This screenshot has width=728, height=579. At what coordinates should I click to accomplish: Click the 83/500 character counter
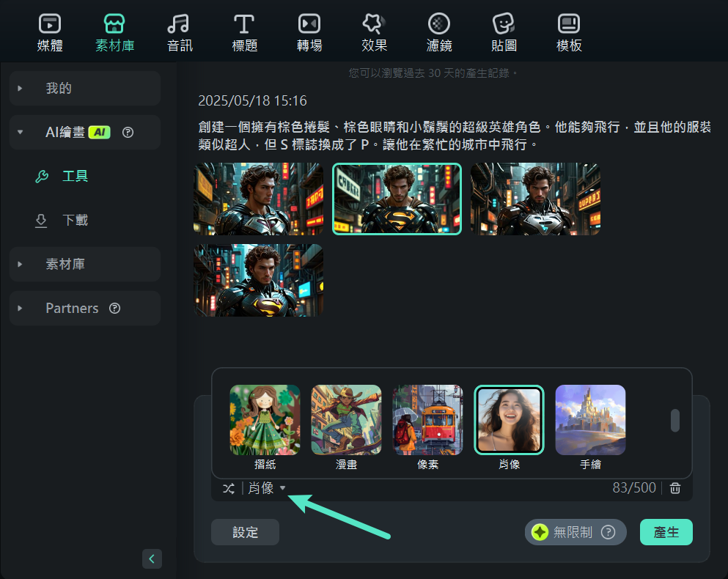[x=634, y=488]
